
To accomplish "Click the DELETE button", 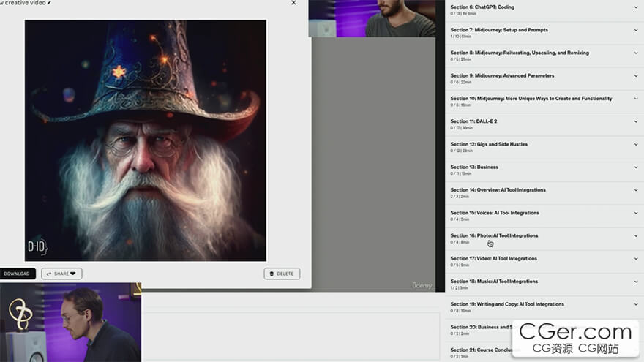I will pyautogui.click(x=282, y=274).
